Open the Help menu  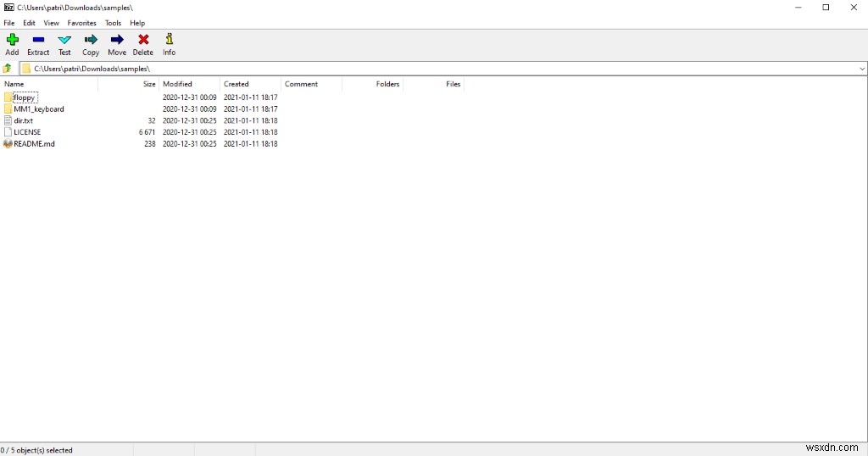click(x=137, y=23)
